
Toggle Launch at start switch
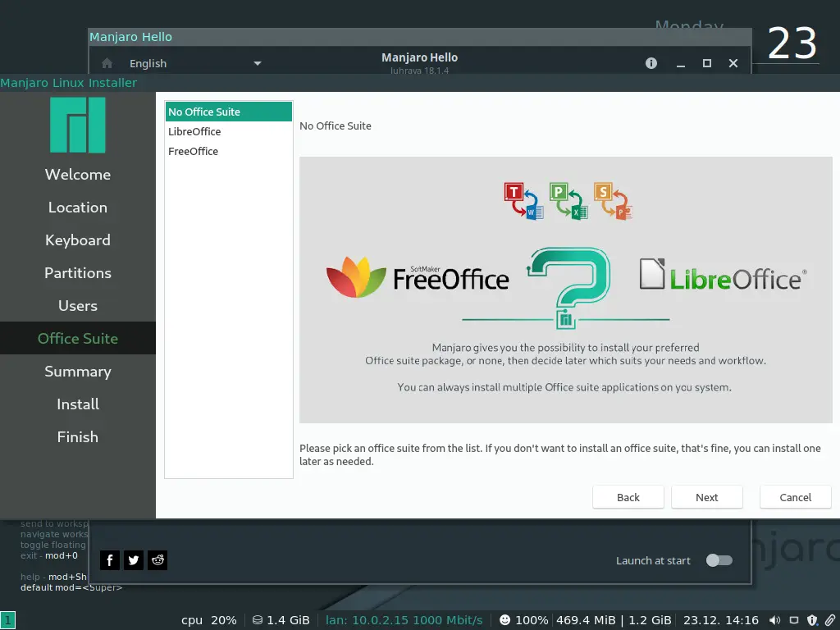[x=719, y=560]
